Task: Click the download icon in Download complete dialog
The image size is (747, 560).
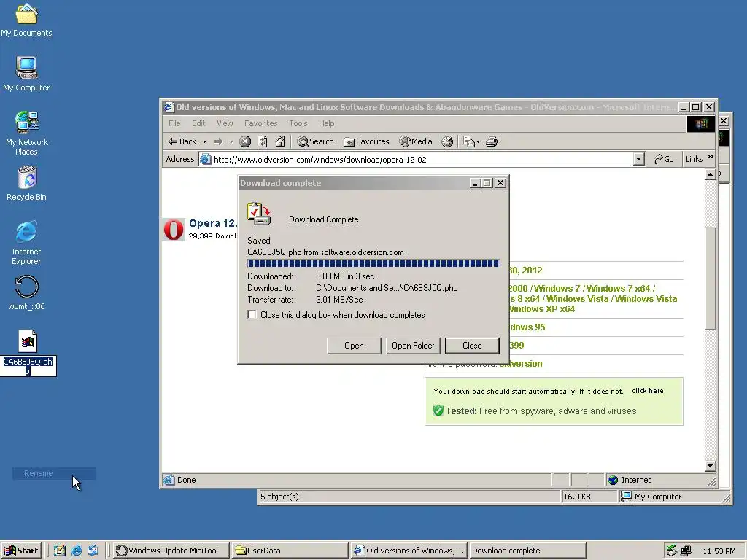Action: click(x=259, y=214)
